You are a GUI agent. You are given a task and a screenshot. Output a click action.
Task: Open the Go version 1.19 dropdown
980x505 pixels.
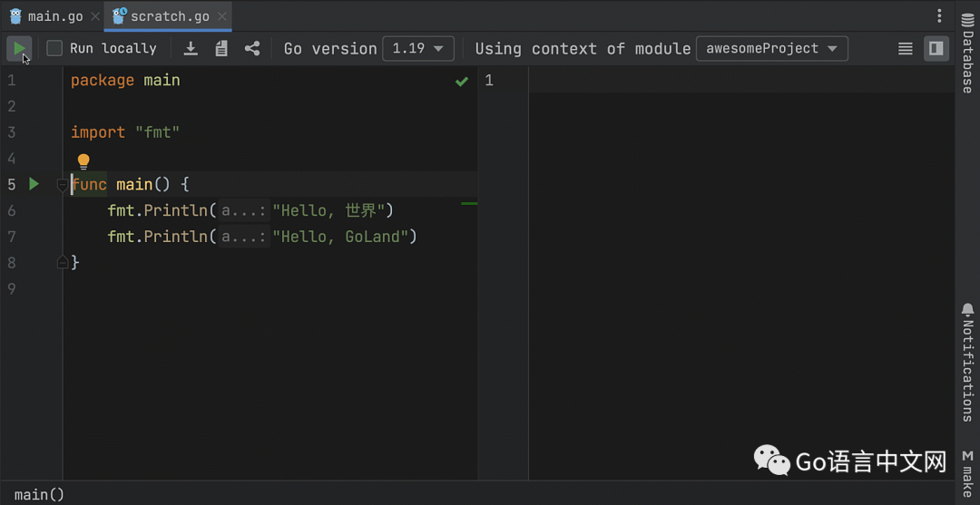coord(417,49)
